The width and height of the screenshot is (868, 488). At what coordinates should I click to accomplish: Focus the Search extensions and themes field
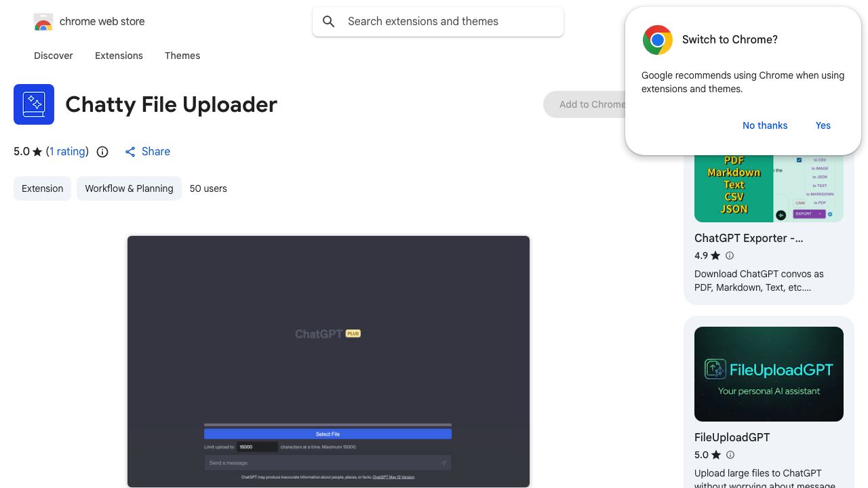click(438, 22)
